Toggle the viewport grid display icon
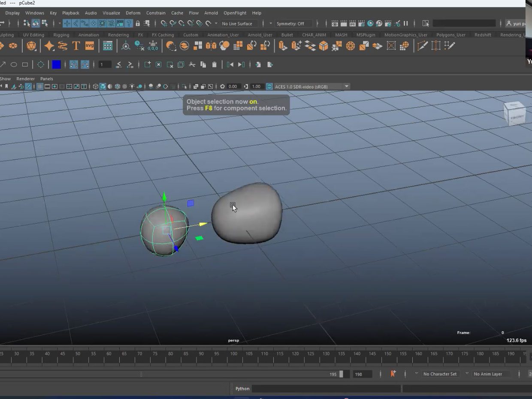Image resolution: width=532 pixels, height=399 pixels. 40,87
